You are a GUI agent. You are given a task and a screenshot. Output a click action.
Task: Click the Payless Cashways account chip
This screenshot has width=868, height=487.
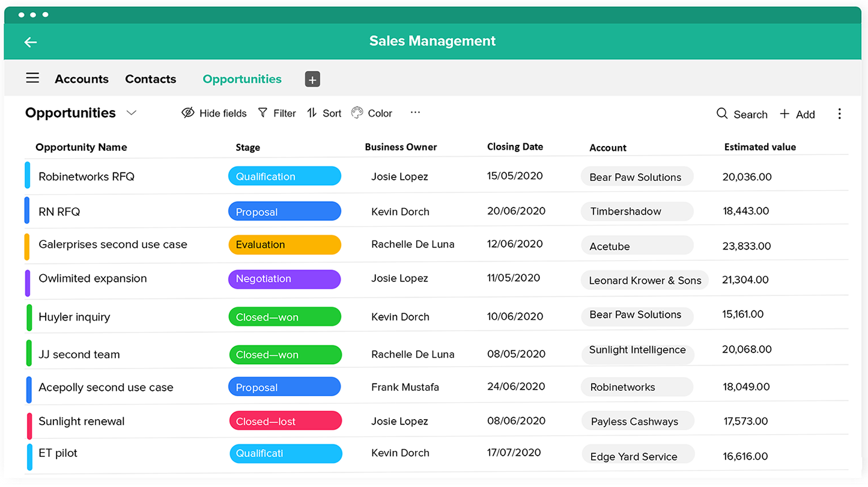point(637,421)
